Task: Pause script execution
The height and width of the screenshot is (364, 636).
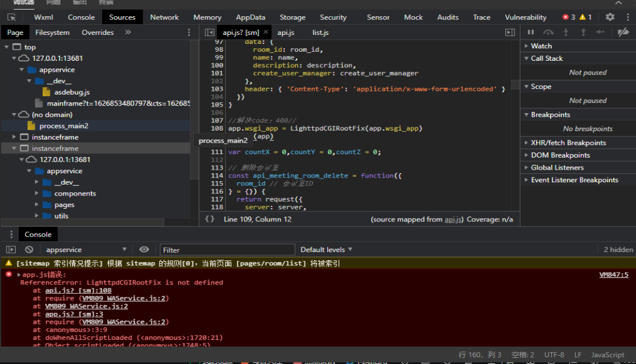Action: point(531,32)
